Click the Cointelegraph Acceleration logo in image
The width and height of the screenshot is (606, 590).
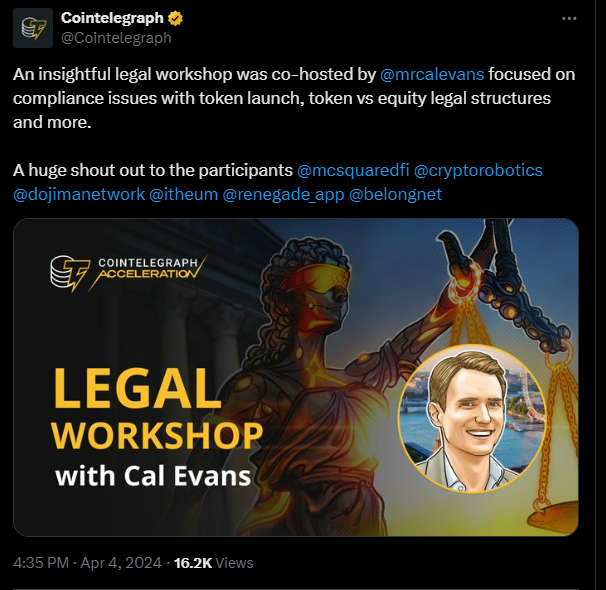(128, 272)
